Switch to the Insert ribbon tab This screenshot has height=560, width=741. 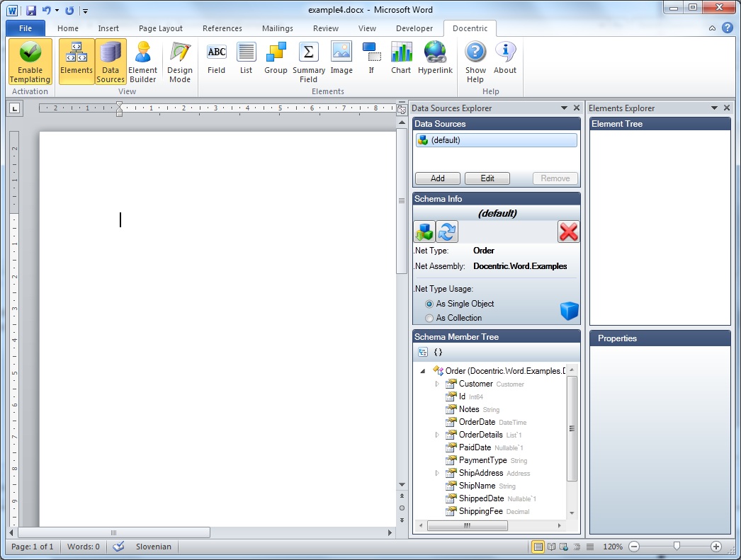point(108,28)
